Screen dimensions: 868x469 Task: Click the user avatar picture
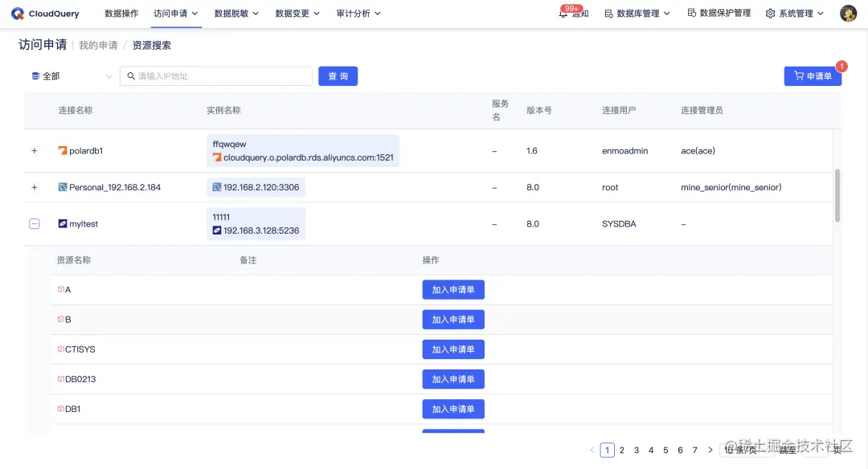(x=848, y=14)
